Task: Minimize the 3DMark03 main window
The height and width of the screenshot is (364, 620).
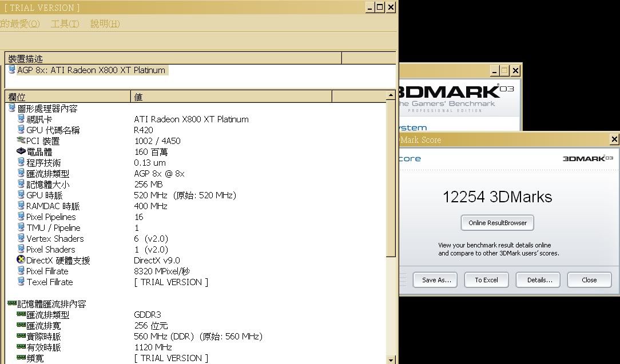Action: (495, 71)
